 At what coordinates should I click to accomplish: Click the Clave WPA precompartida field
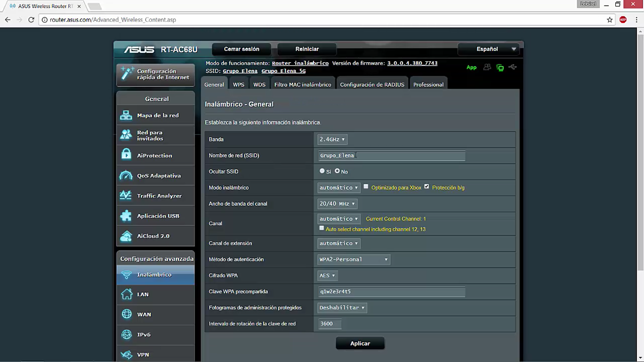[x=392, y=291]
